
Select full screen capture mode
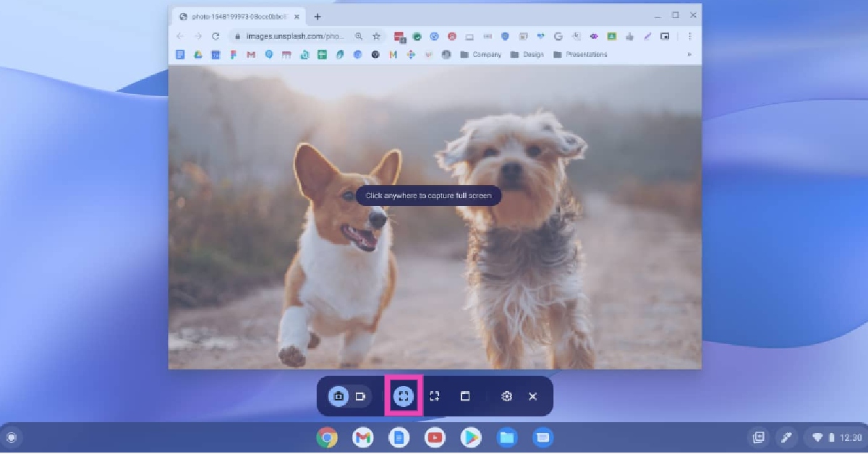404,396
